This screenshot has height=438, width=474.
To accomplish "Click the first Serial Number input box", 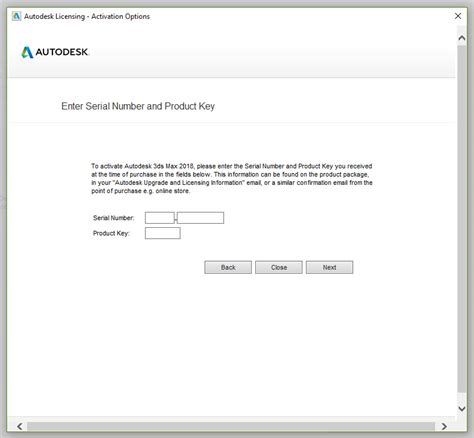I will [x=160, y=218].
